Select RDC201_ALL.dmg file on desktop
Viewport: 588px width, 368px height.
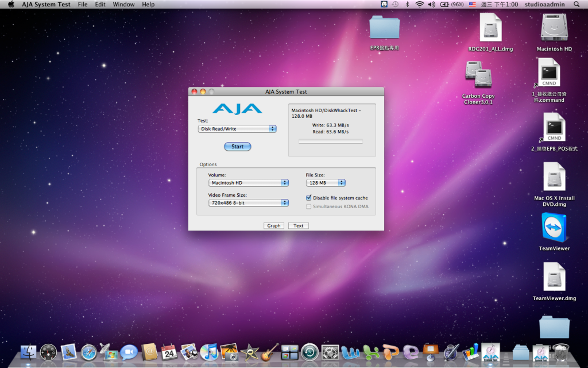(490, 28)
